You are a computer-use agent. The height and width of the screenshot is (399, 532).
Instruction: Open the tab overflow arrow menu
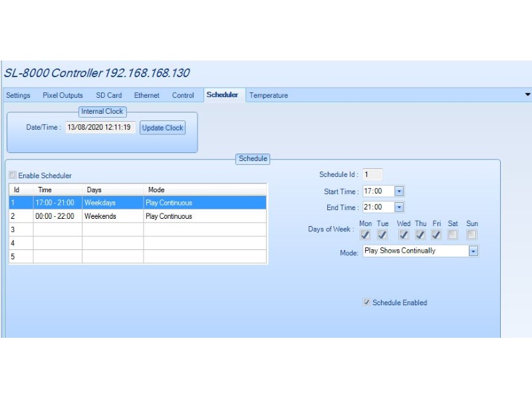[527, 94]
